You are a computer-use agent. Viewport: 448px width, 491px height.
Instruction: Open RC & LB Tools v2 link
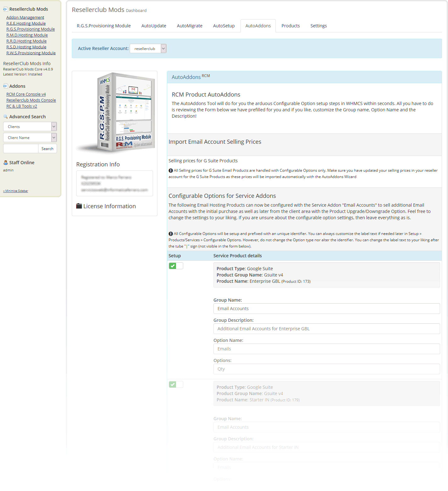point(22,106)
